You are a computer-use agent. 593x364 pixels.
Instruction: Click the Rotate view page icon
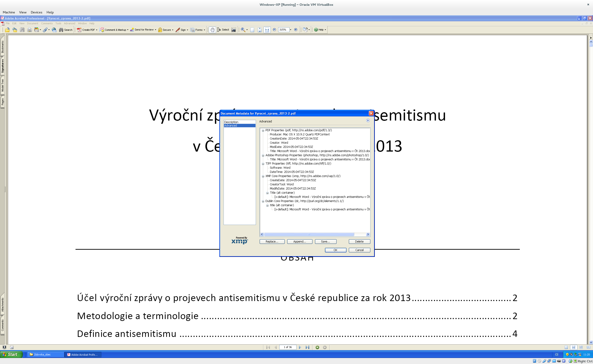pyautogui.click(x=305, y=30)
